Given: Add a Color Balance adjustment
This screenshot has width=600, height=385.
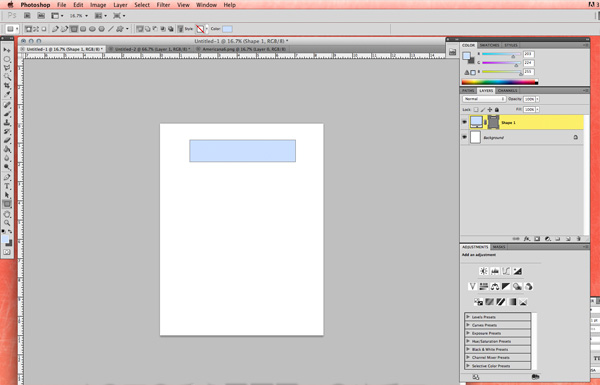Looking at the screenshot, I should pyautogui.click(x=495, y=286).
